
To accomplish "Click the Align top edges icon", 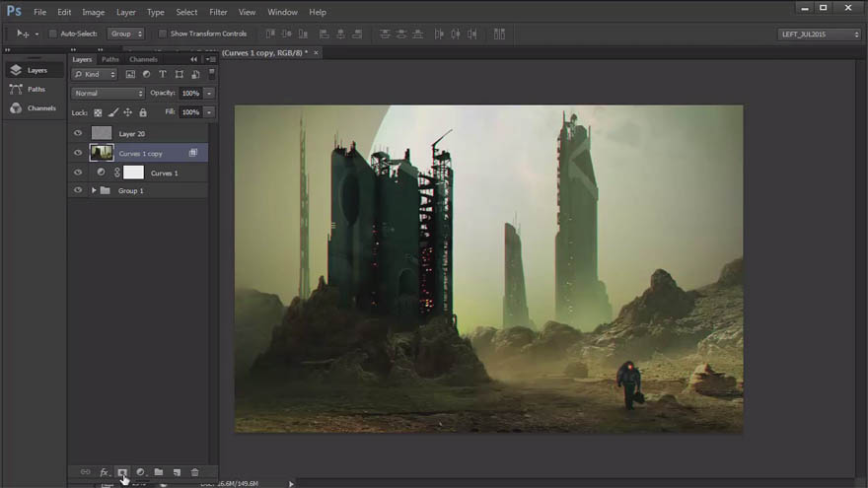I will tap(270, 34).
